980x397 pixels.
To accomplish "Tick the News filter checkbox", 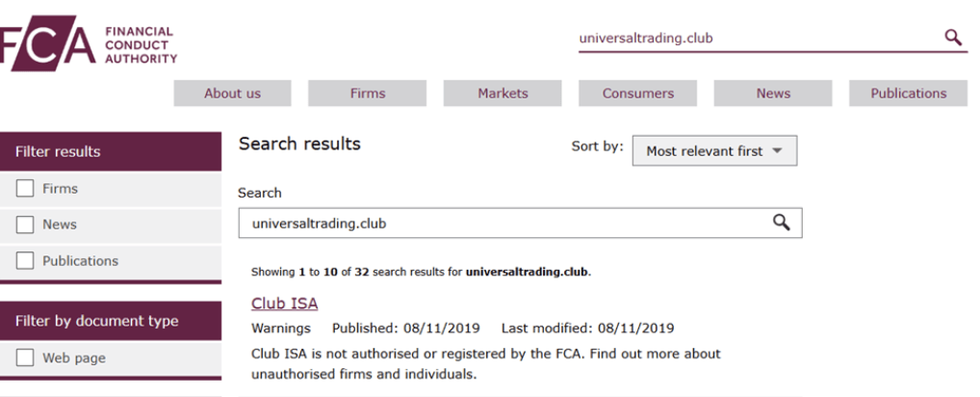I will pyautogui.click(x=25, y=225).
